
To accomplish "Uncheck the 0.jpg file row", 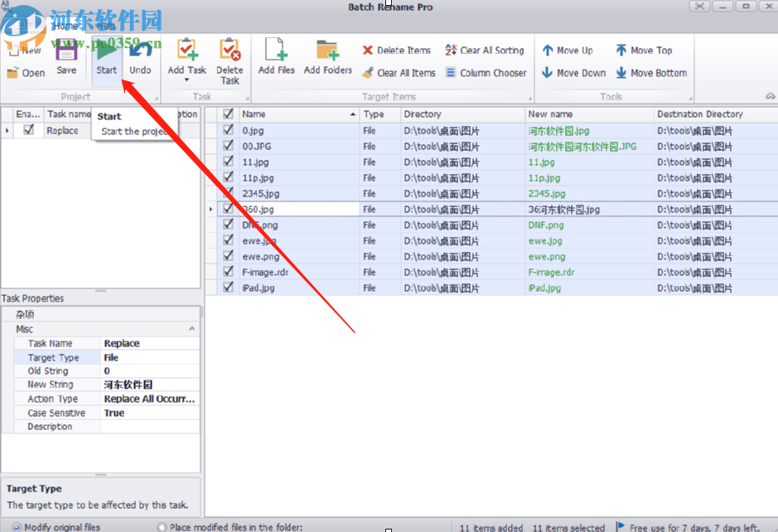I will pyautogui.click(x=228, y=129).
